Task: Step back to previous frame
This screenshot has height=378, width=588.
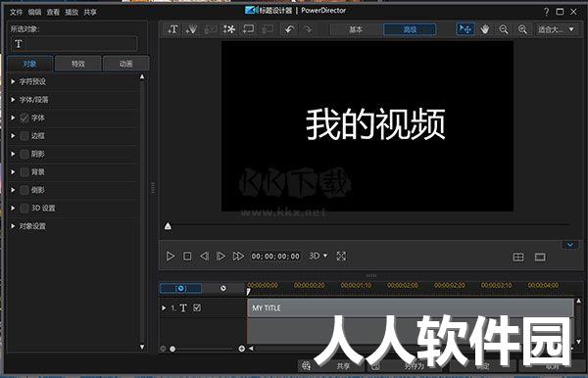Action: pos(204,257)
